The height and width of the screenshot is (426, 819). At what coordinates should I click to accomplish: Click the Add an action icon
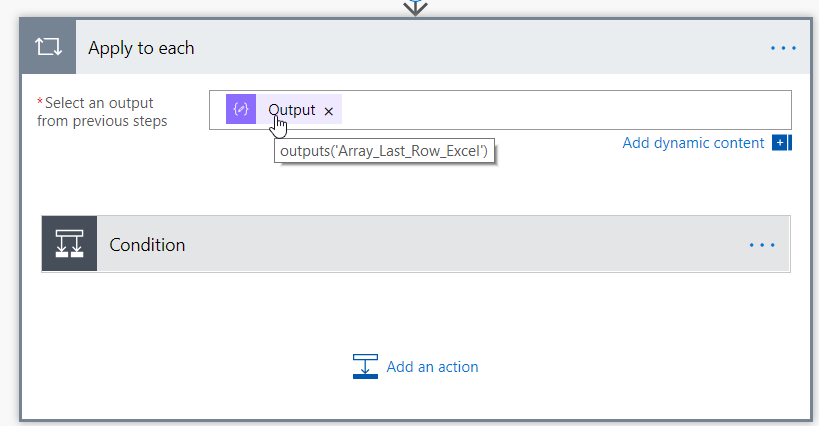click(365, 367)
